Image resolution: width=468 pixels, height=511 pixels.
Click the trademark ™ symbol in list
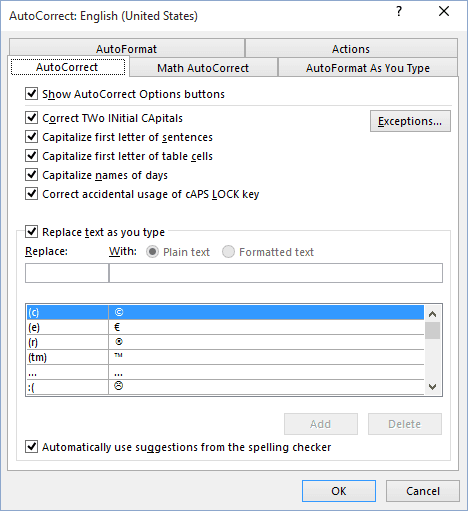[x=118, y=355]
